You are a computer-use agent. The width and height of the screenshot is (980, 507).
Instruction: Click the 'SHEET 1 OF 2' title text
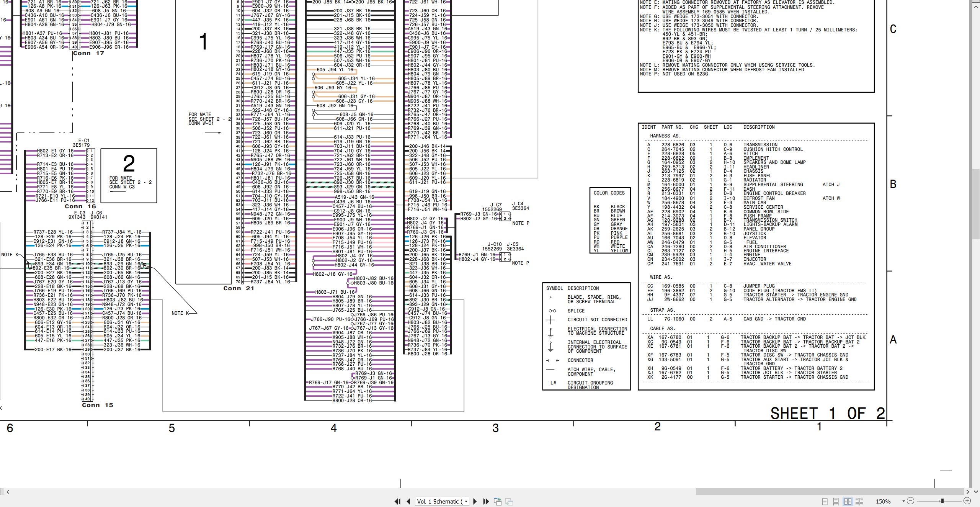point(828,414)
